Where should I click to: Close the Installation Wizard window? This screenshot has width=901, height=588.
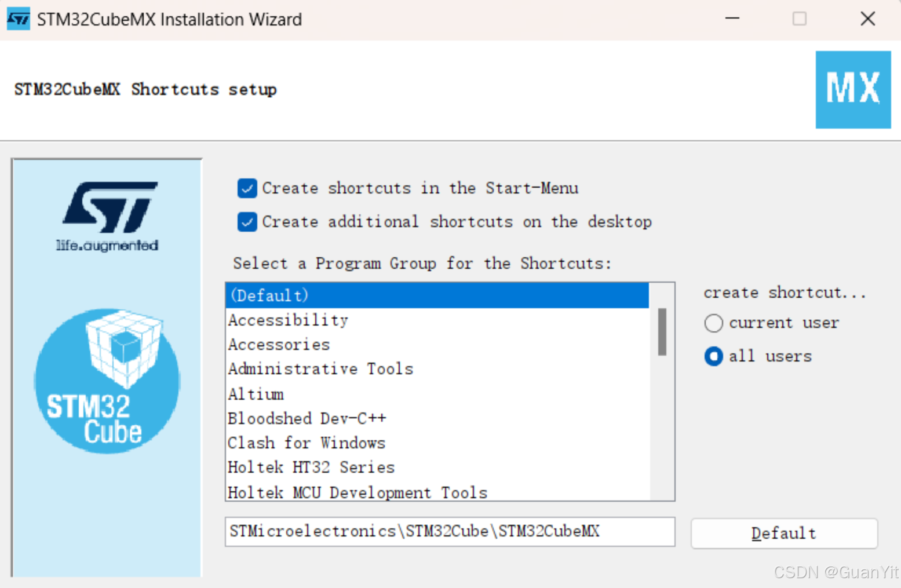pos(867,19)
